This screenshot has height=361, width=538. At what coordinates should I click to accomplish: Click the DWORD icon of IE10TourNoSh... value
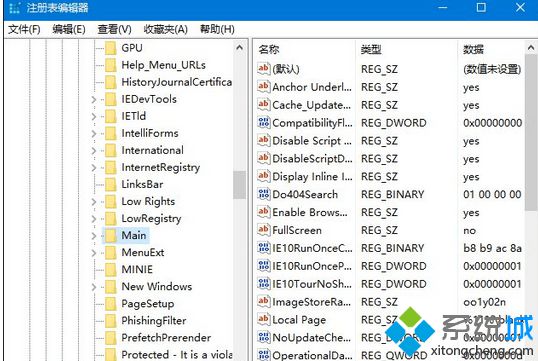(x=264, y=284)
